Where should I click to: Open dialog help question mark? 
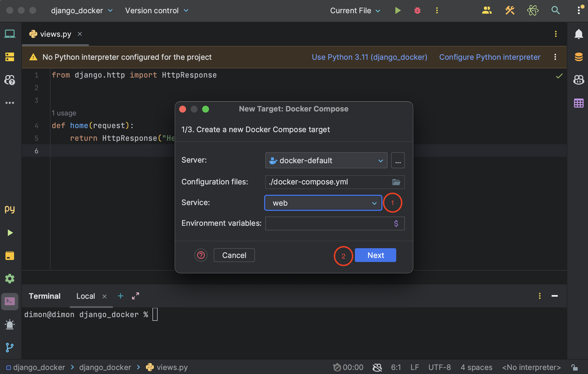click(x=201, y=255)
